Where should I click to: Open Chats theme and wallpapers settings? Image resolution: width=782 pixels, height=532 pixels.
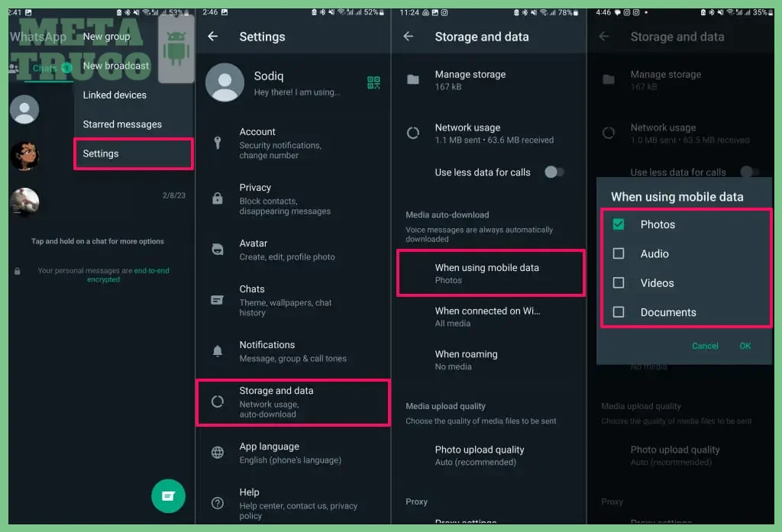tap(293, 301)
